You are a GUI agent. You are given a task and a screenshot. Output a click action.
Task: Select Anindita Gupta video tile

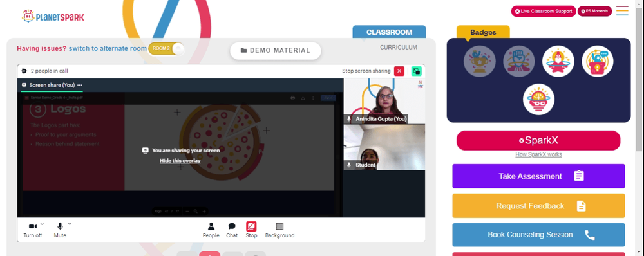(384, 102)
